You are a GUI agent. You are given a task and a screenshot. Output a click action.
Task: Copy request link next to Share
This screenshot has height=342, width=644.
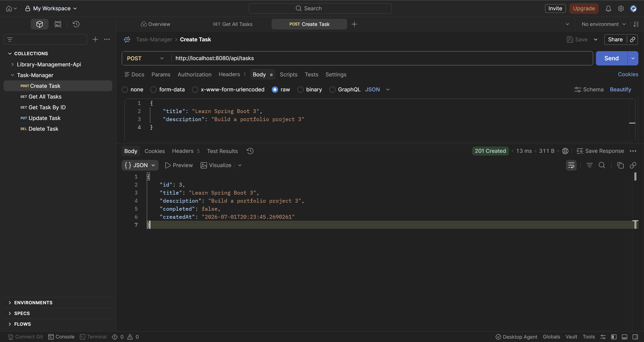633,40
